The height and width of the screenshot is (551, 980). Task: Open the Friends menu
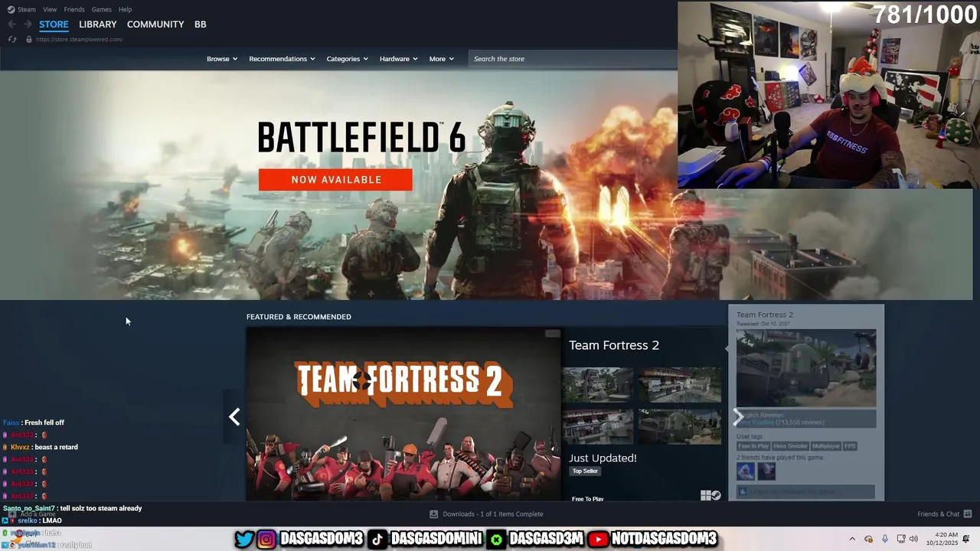[74, 9]
